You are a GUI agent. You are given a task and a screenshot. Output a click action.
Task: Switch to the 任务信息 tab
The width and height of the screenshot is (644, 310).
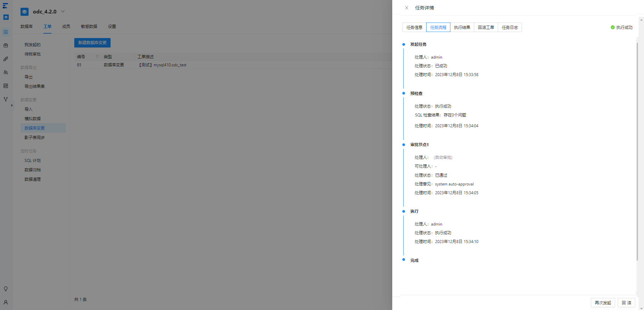[x=414, y=28]
